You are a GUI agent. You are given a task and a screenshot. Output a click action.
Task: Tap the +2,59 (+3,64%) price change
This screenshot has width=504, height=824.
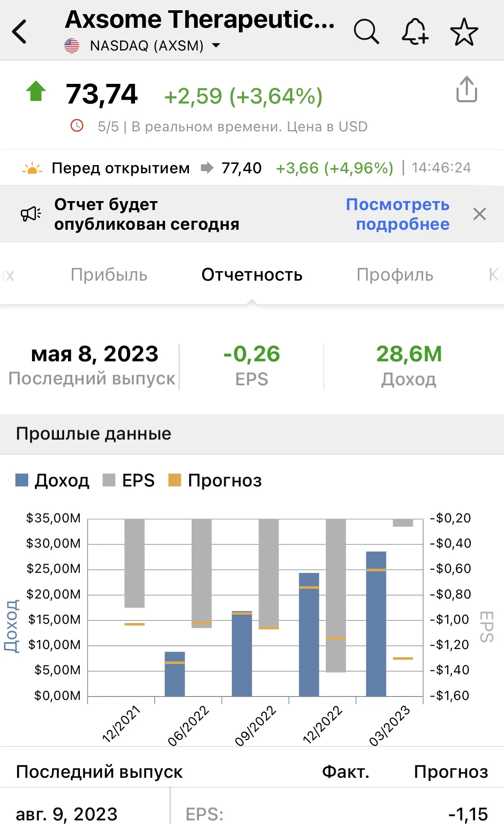[243, 96]
